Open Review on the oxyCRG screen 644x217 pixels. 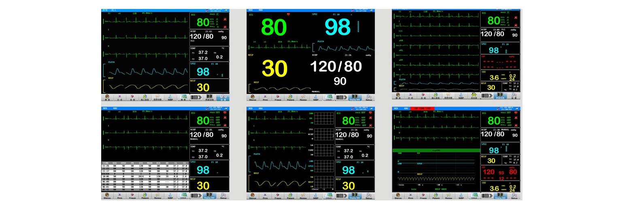[x=448, y=196]
